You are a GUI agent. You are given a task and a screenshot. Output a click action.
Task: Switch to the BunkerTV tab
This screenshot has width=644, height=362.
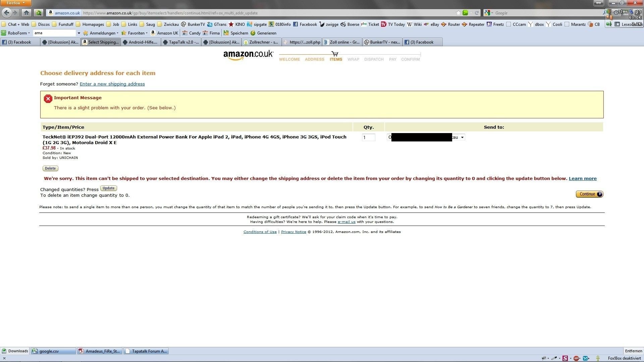tap(382, 42)
